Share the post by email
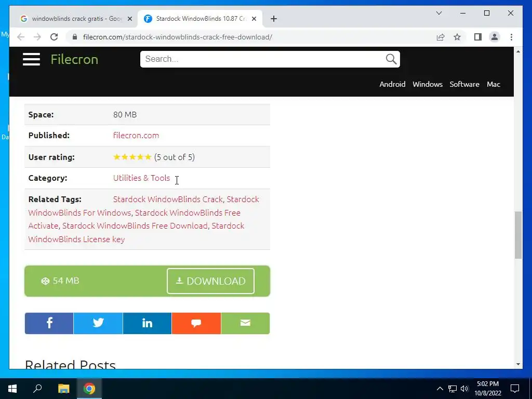Image resolution: width=532 pixels, height=399 pixels. pyautogui.click(x=245, y=323)
